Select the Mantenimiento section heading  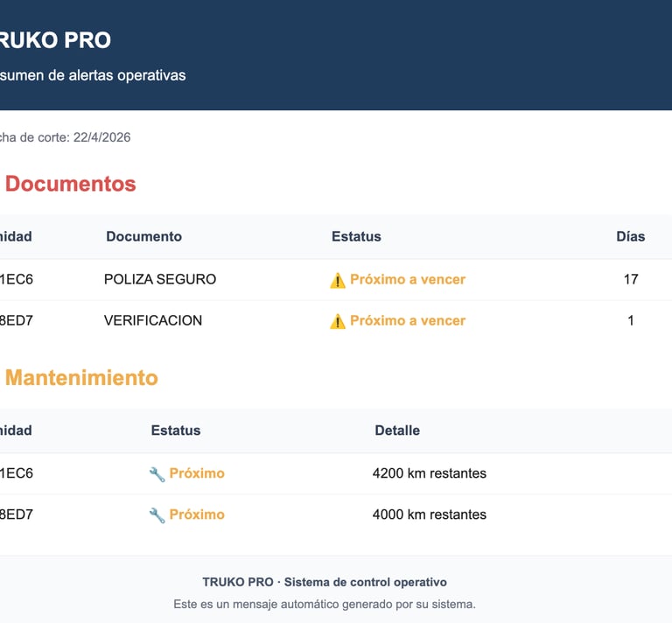(81, 378)
